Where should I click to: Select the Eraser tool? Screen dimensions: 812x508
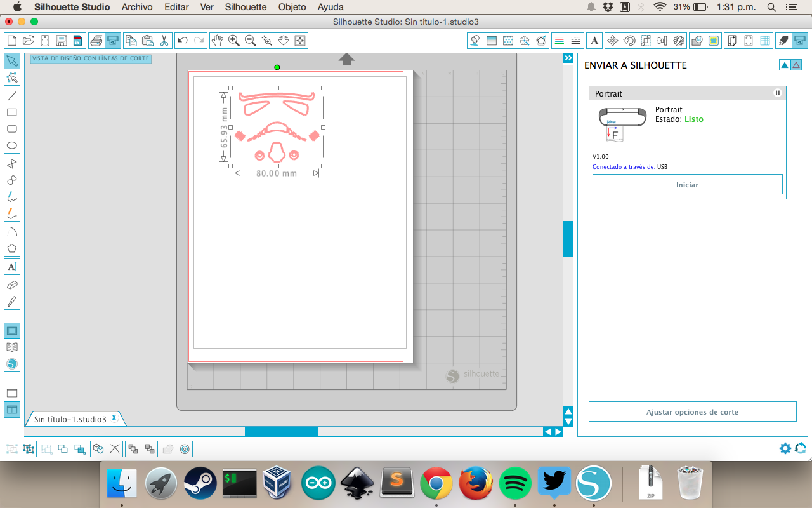click(x=12, y=285)
